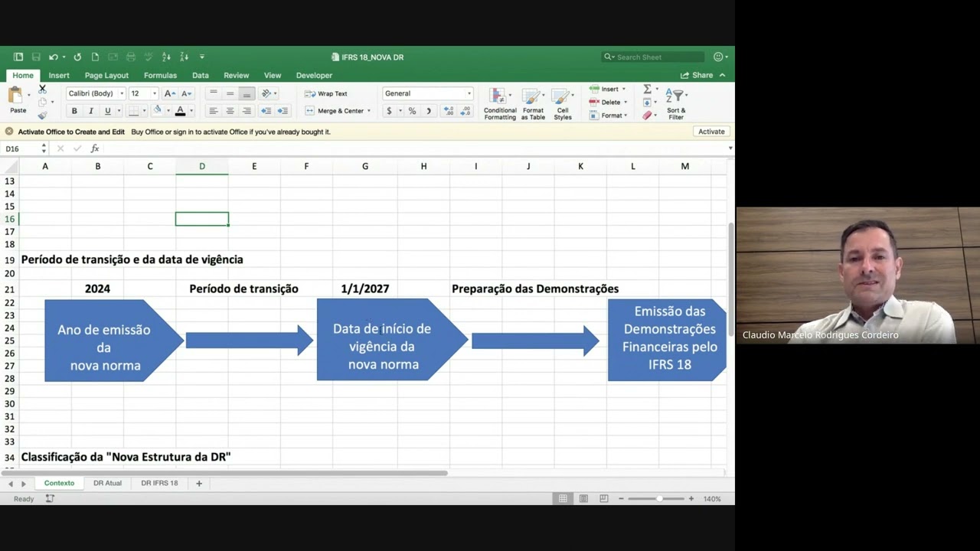This screenshot has height=551, width=980.
Task: Toggle Italic formatting
Action: point(91,111)
